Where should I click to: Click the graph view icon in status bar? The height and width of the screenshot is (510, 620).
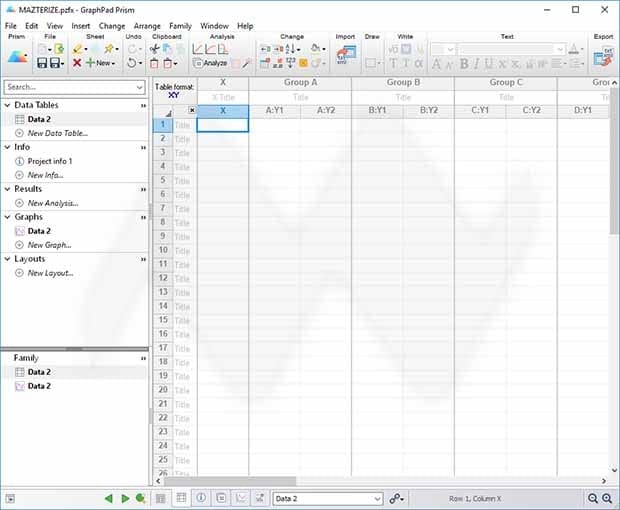point(241,498)
